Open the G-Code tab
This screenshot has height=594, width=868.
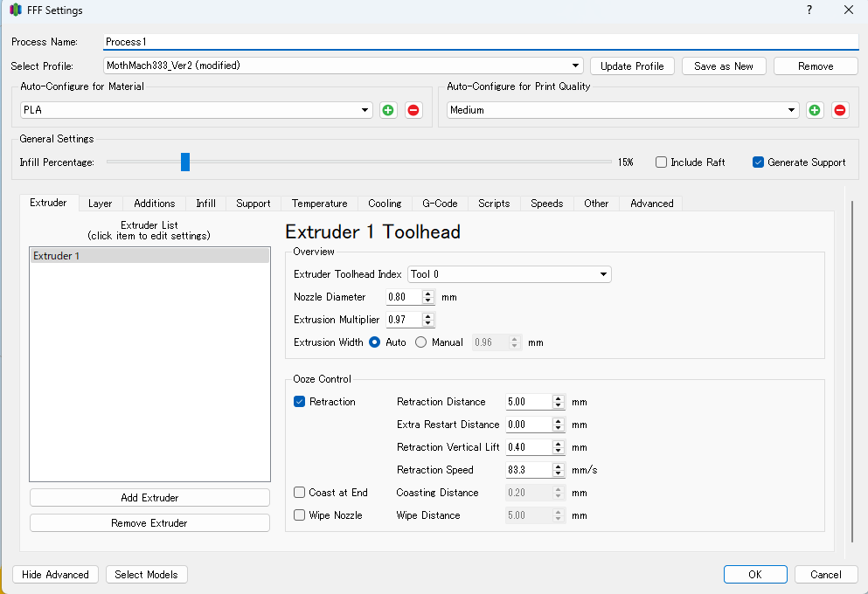point(440,204)
